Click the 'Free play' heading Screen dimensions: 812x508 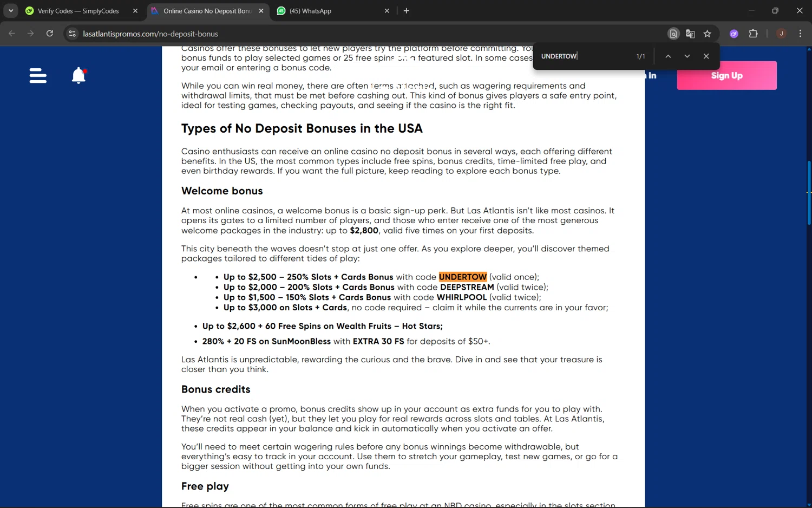pos(205,486)
